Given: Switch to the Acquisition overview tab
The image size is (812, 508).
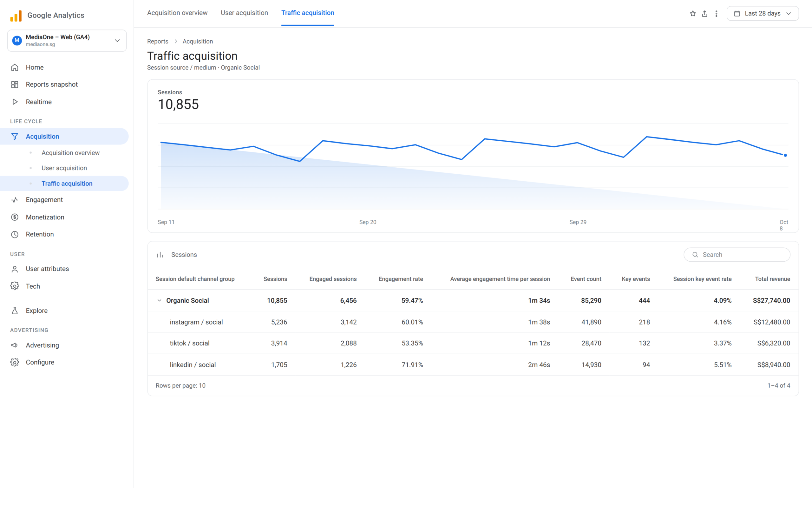Looking at the screenshot, I should pyautogui.click(x=177, y=13).
